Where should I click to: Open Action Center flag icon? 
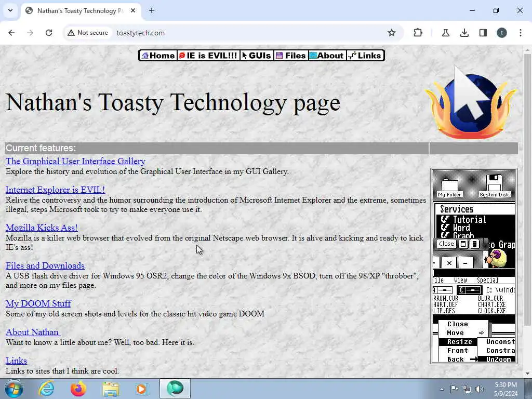[x=454, y=389]
